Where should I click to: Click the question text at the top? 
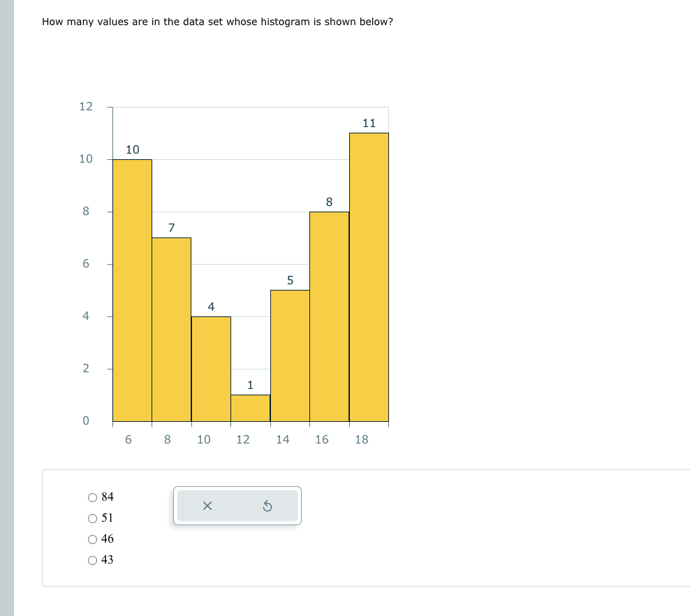coord(216,22)
